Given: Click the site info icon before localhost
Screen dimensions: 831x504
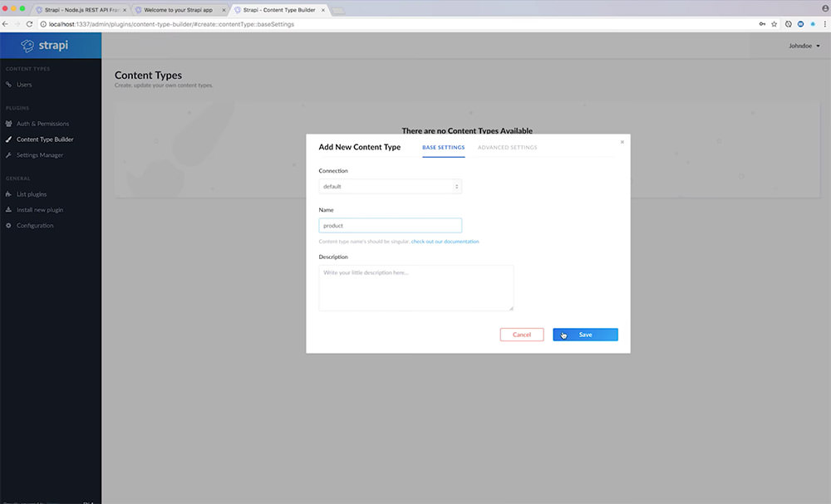Looking at the screenshot, I should click(43, 24).
